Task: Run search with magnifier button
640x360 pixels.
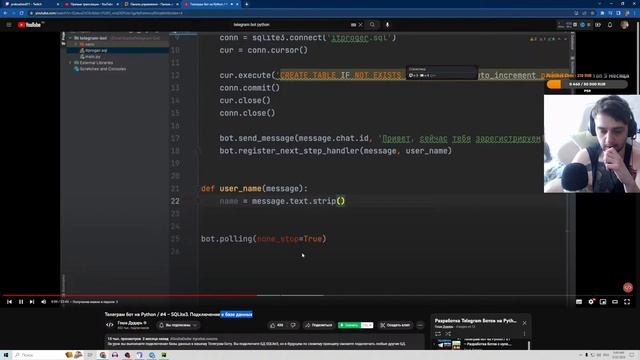Action: pyautogui.click(x=372, y=24)
